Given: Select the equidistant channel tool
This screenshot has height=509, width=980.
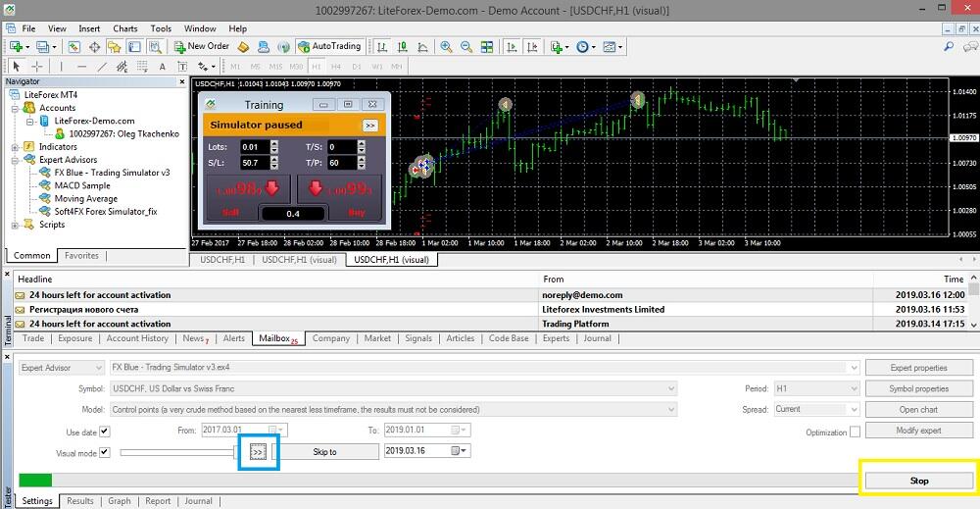Looking at the screenshot, I should pos(122,67).
